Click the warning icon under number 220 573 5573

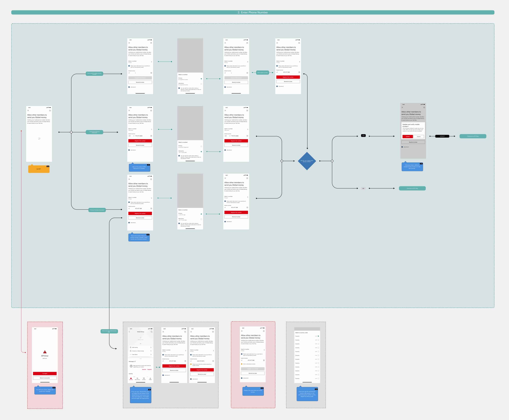coord(191,364)
